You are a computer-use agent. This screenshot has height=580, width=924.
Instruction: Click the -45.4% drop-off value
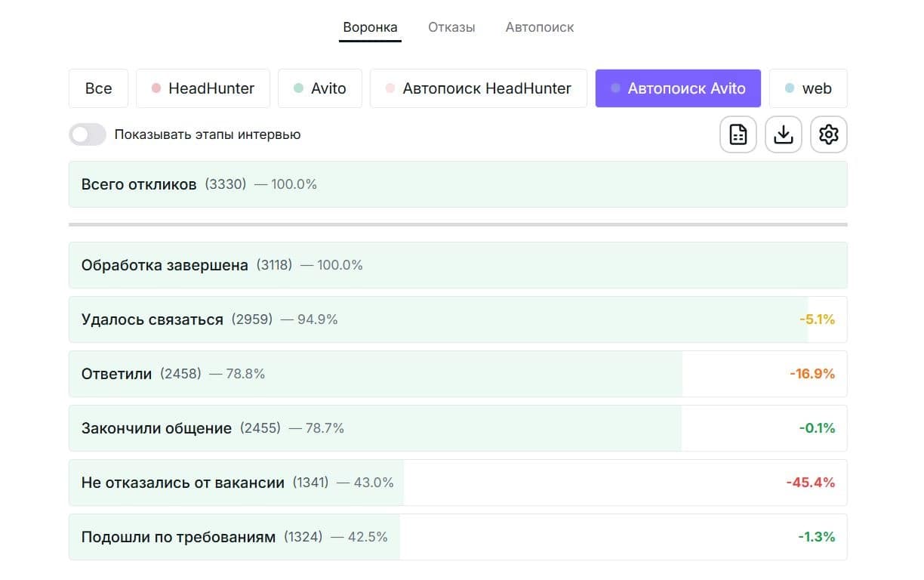coord(810,483)
